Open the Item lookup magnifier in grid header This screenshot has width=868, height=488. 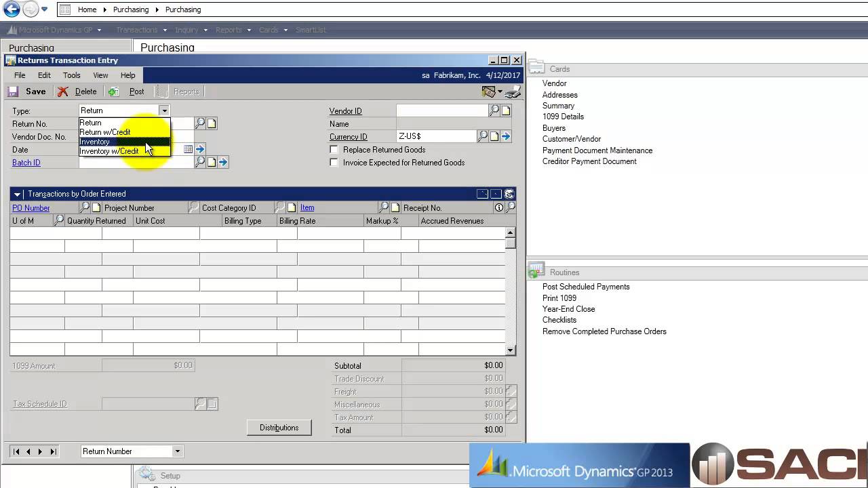click(x=384, y=207)
